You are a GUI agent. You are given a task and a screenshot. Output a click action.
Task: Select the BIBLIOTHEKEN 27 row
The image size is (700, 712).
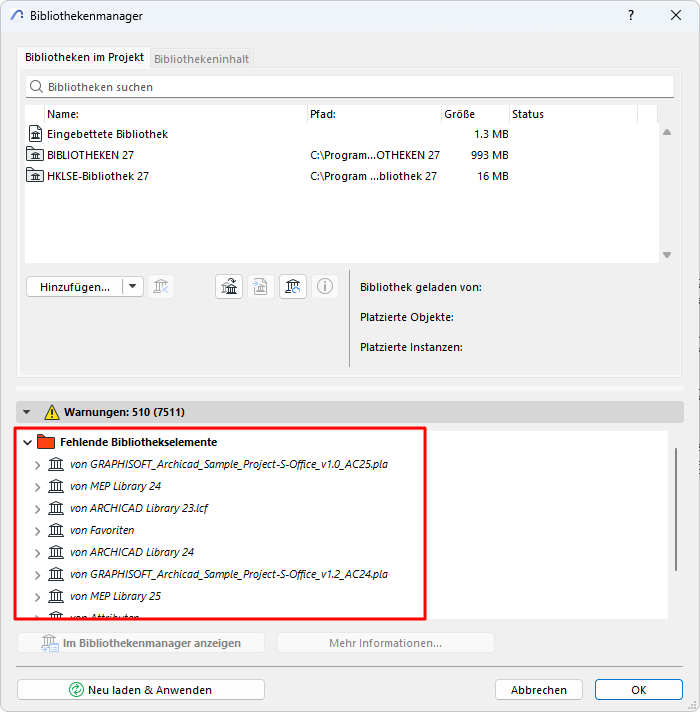tap(341, 155)
